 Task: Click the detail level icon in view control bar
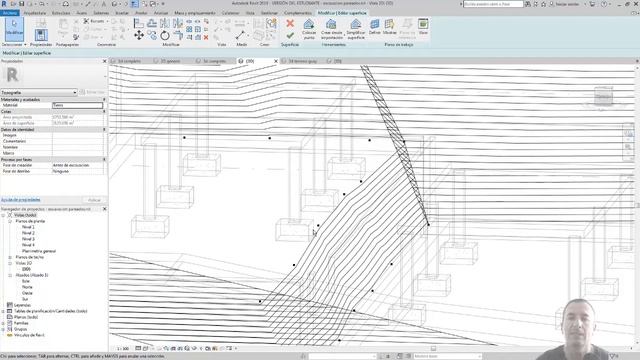pos(138,349)
